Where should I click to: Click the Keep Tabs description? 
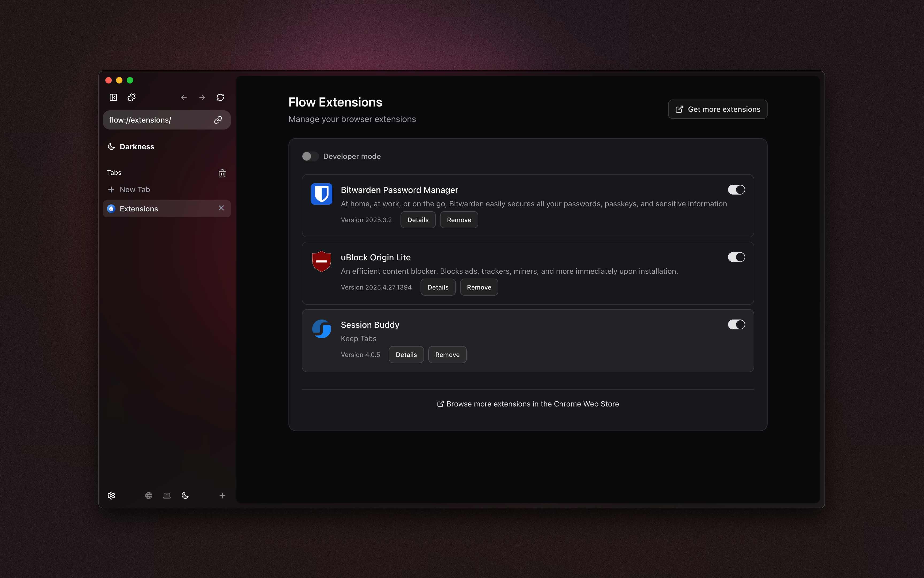click(359, 339)
